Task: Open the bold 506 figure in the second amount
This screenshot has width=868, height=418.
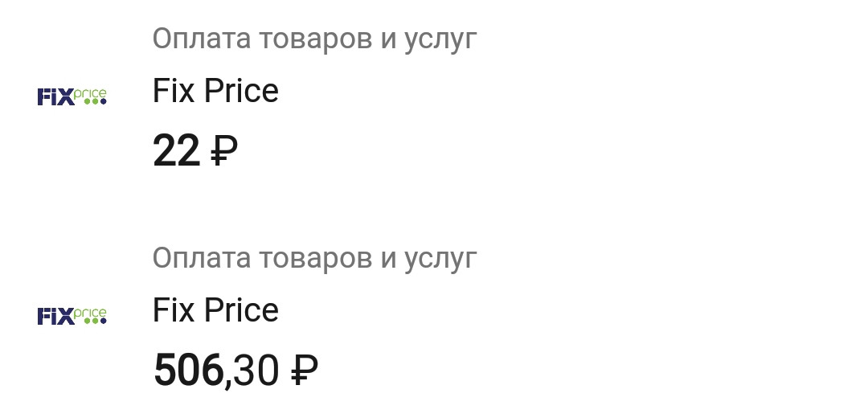Action: click(188, 371)
